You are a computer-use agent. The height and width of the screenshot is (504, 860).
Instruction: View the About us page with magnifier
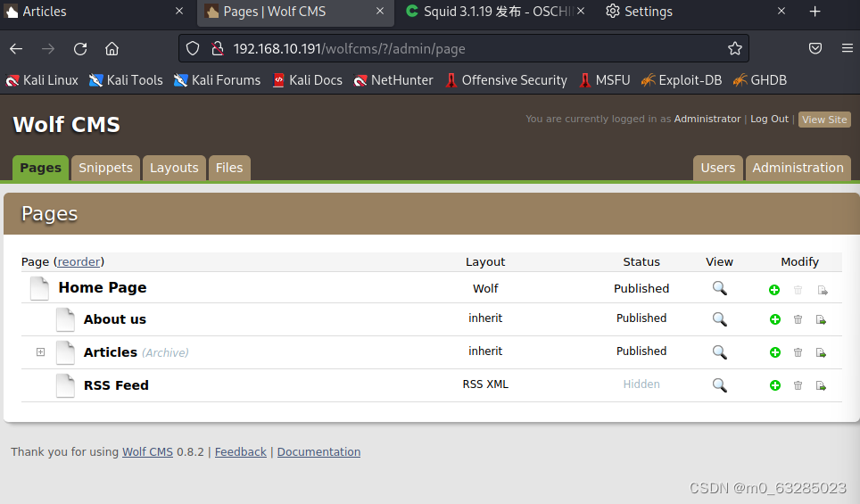tap(720, 319)
